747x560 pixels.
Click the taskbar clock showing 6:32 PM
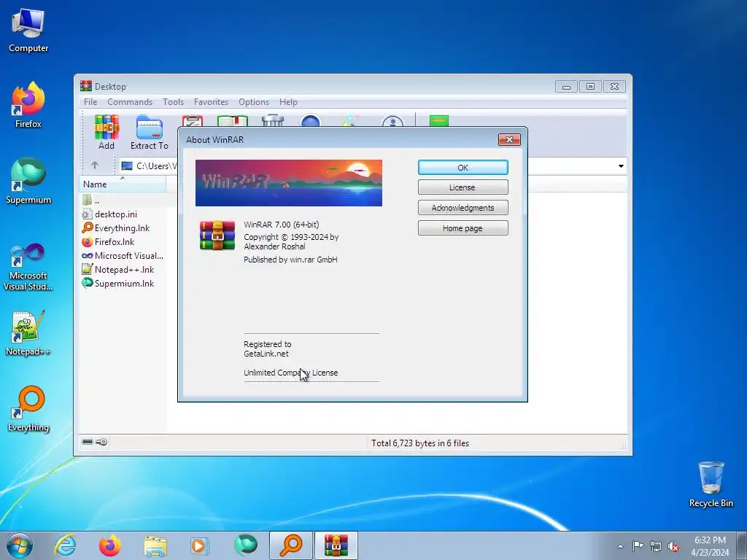710,545
